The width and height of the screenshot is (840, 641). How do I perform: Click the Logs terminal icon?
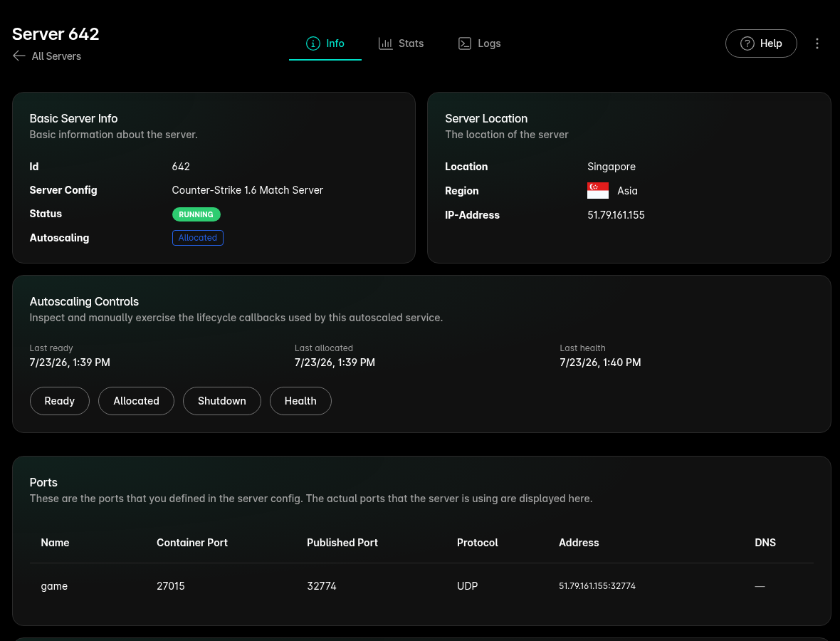465,43
